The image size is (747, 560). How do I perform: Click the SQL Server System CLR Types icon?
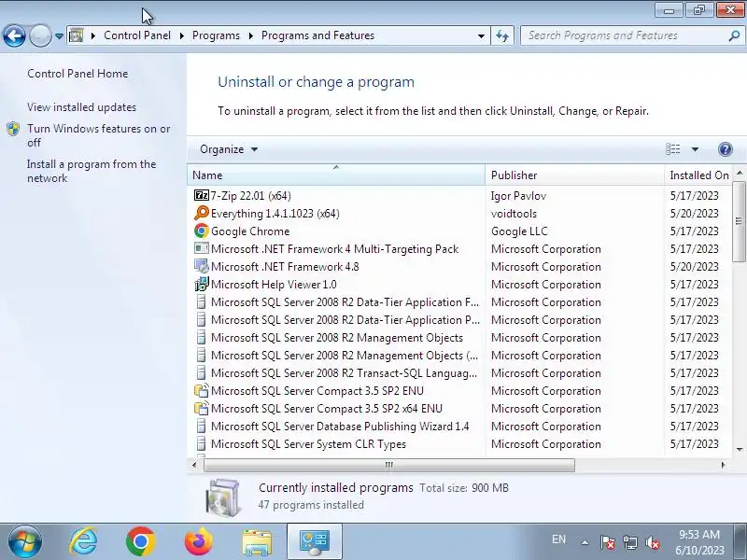pyautogui.click(x=202, y=444)
